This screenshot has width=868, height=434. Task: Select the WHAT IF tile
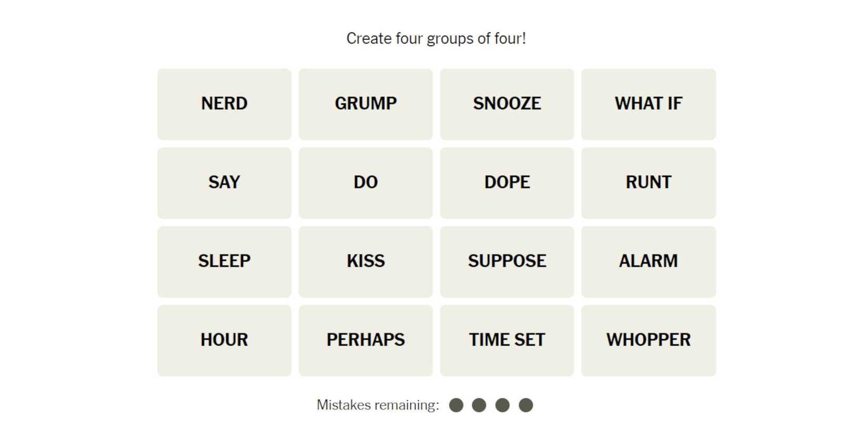648,104
